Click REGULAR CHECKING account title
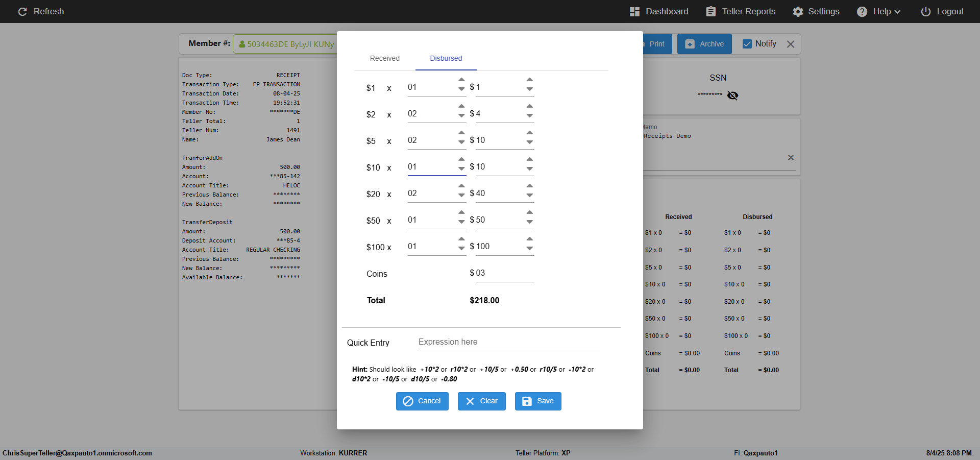The width and height of the screenshot is (980, 460). coord(273,250)
